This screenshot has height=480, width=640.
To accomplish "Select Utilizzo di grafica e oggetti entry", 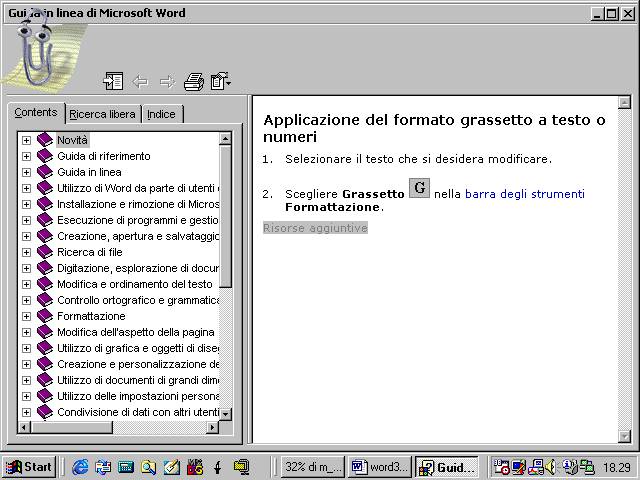I will click(x=138, y=348).
